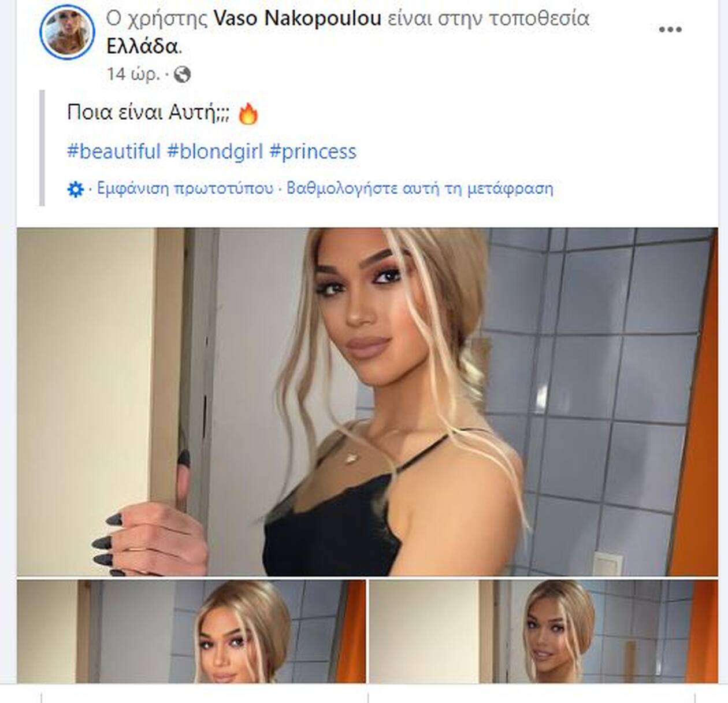Click the 14 ώρ. timestamp
This screenshot has height=703, width=728.
coord(133,74)
